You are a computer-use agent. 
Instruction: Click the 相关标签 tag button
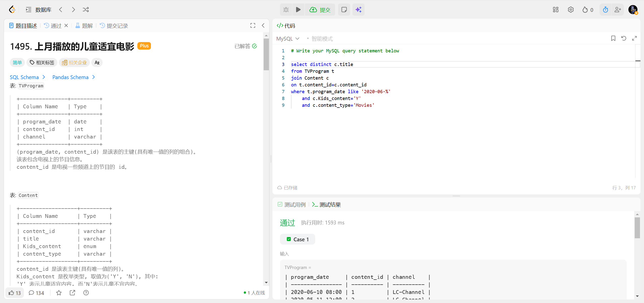point(42,62)
